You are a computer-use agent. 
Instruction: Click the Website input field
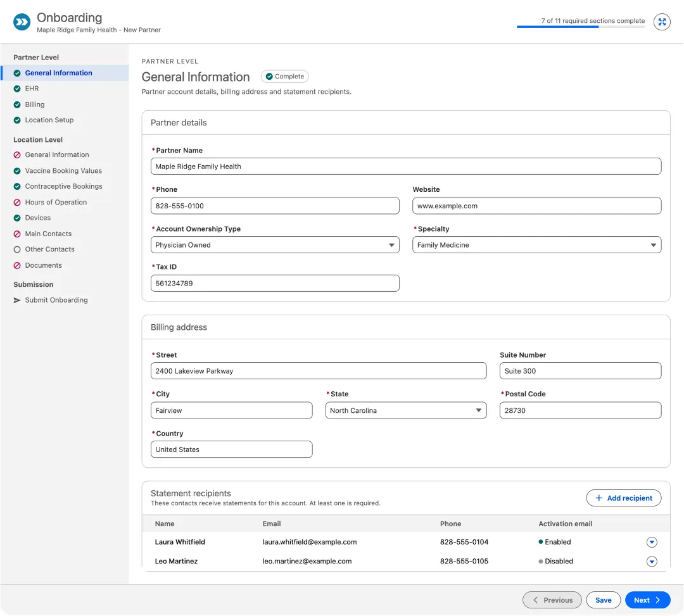536,206
